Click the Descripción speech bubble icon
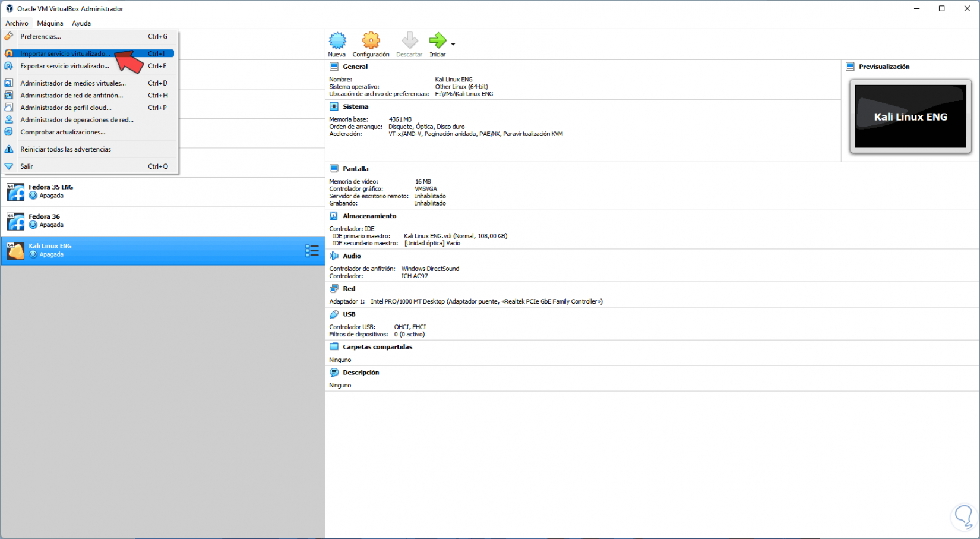 tap(334, 373)
